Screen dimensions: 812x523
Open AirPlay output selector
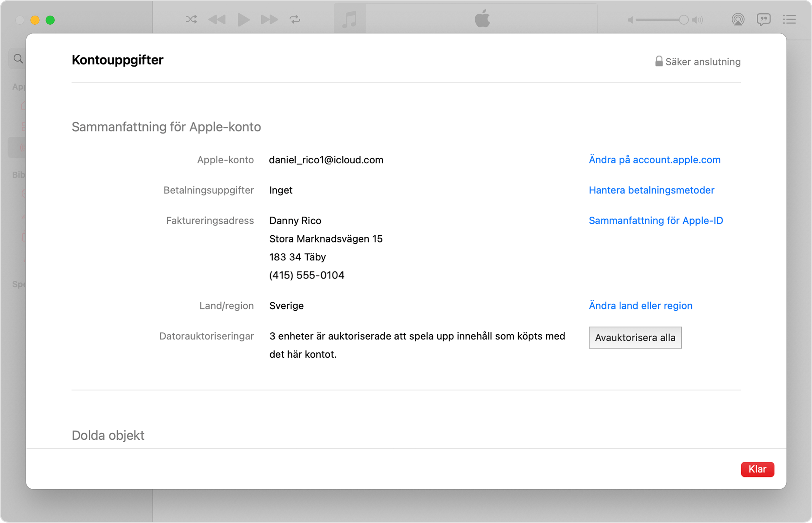(738, 19)
